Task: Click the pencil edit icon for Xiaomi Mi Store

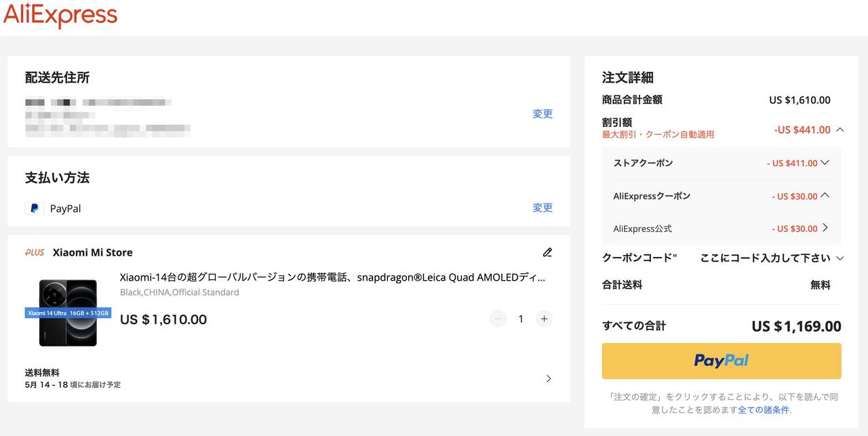Action: click(547, 252)
